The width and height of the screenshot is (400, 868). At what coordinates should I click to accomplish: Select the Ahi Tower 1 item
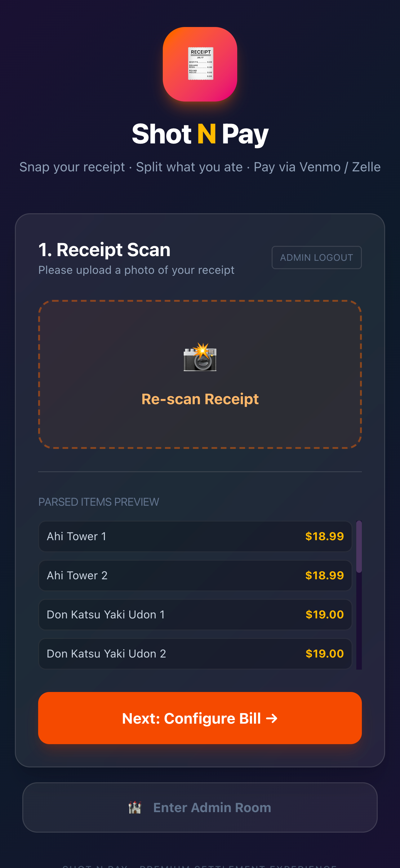point(195,536)
